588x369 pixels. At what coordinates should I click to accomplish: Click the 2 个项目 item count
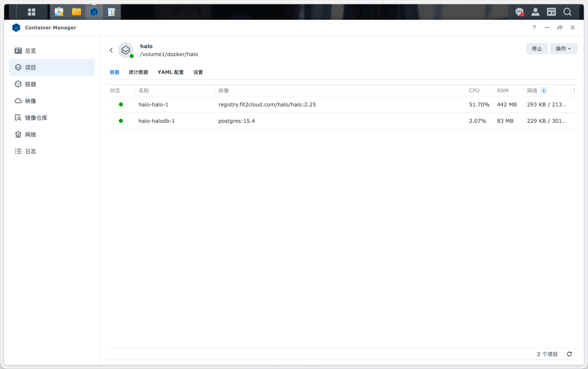[547, 354]
